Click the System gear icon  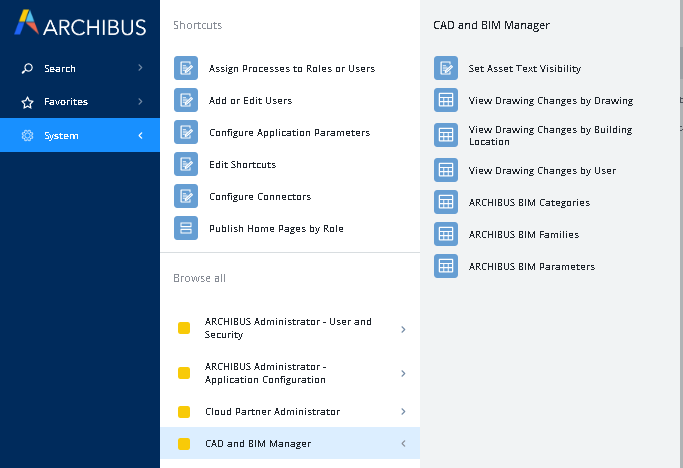point(27,136)
